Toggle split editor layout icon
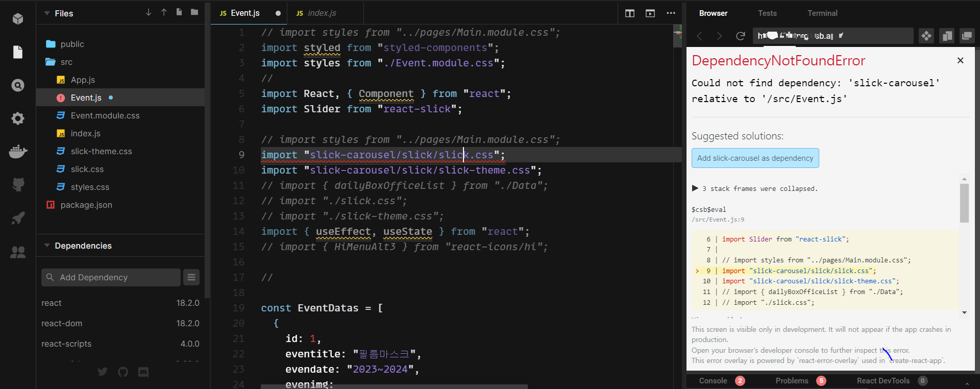Screen dimensions: 980x389 click(x=630, y=13)
